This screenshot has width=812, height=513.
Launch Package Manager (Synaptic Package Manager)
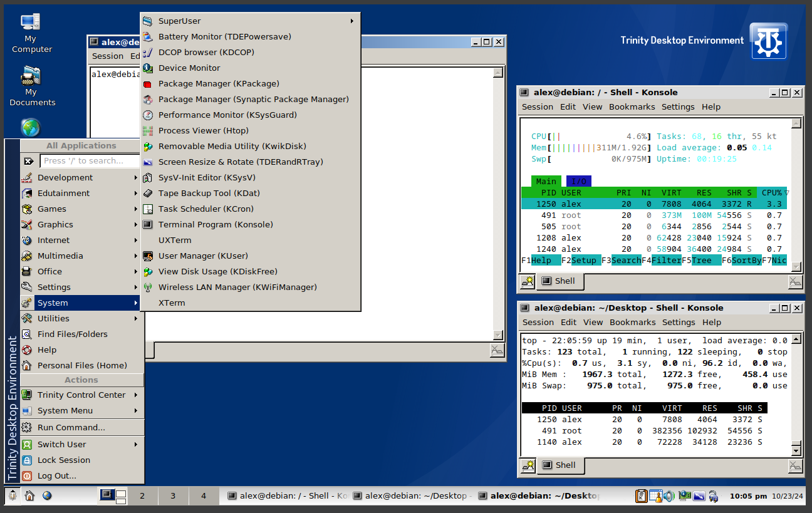point(253,99)
